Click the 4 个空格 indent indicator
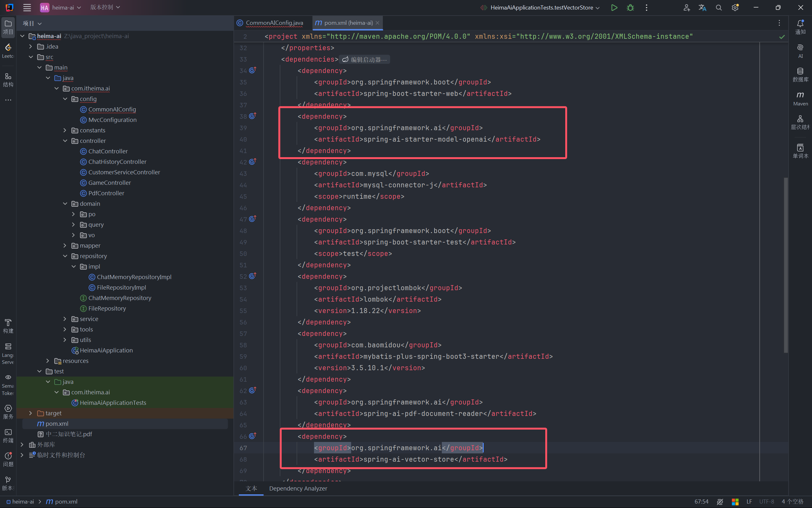Image resolution: width=812 pixels, height=508 pixels. [792, 502]
